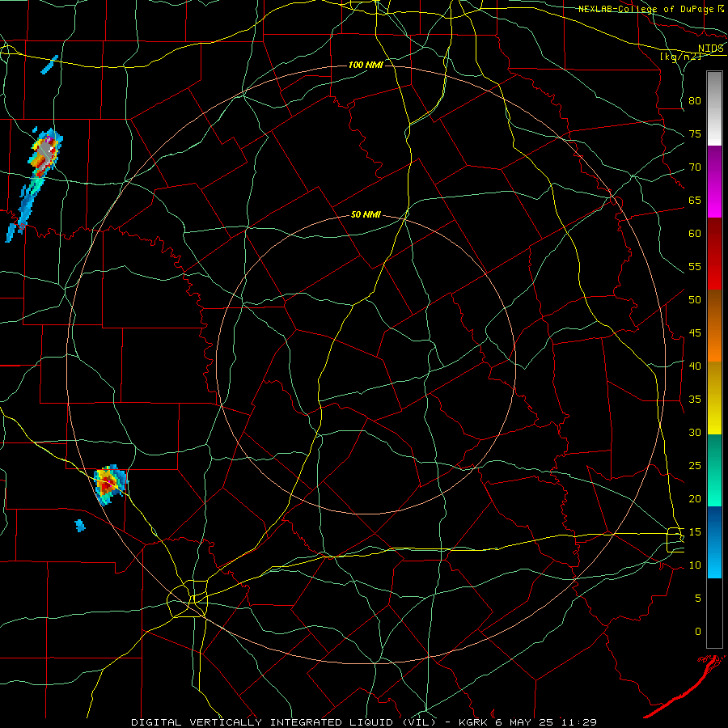Click the kg/m2 units label
The width and height of the screenshot is (728, 728).
(x=681, y=57)
